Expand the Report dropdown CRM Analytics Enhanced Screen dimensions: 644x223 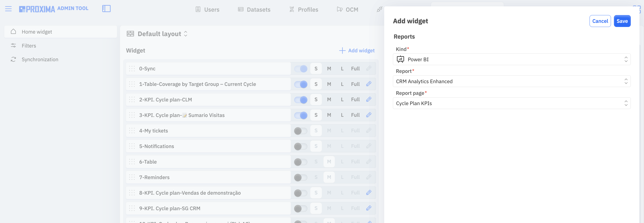point(512,81)
